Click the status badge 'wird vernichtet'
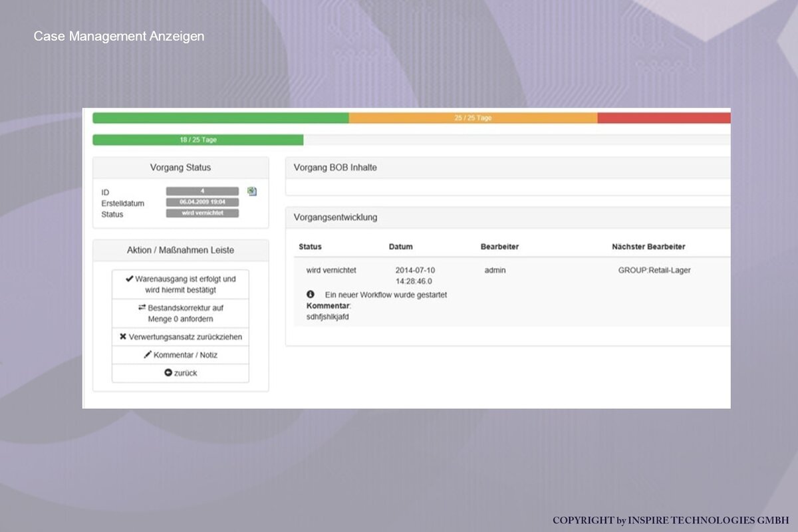 pos(202,213)
